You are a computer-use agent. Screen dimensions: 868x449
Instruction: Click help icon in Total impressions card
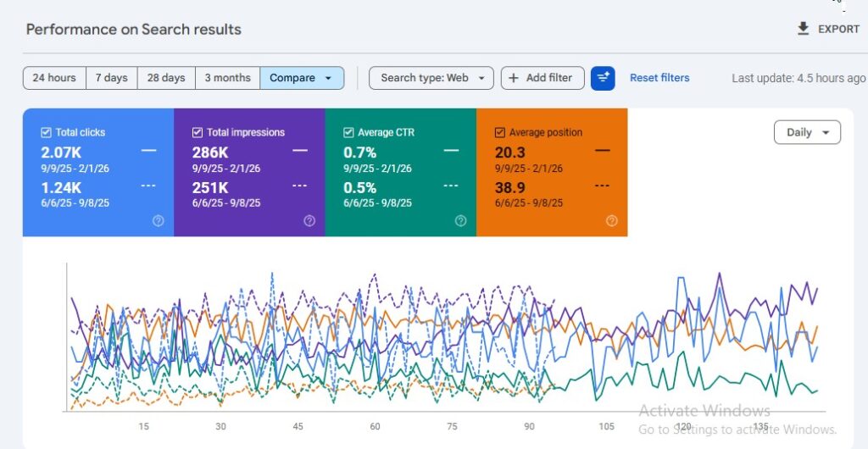[x=309, y=220]
